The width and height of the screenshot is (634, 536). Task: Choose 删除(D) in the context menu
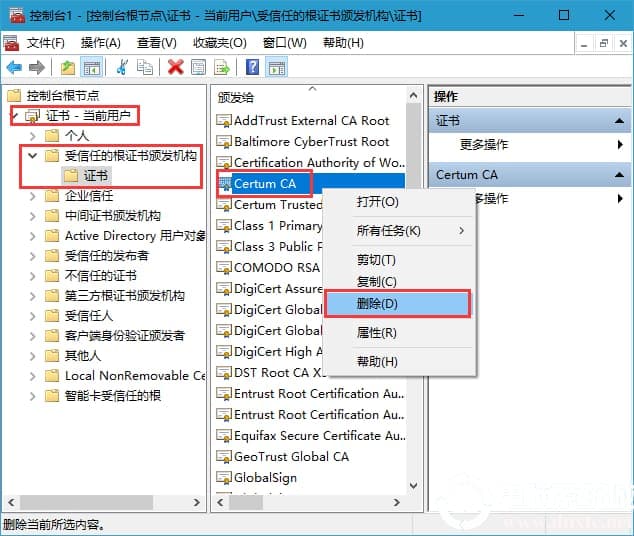398,304
